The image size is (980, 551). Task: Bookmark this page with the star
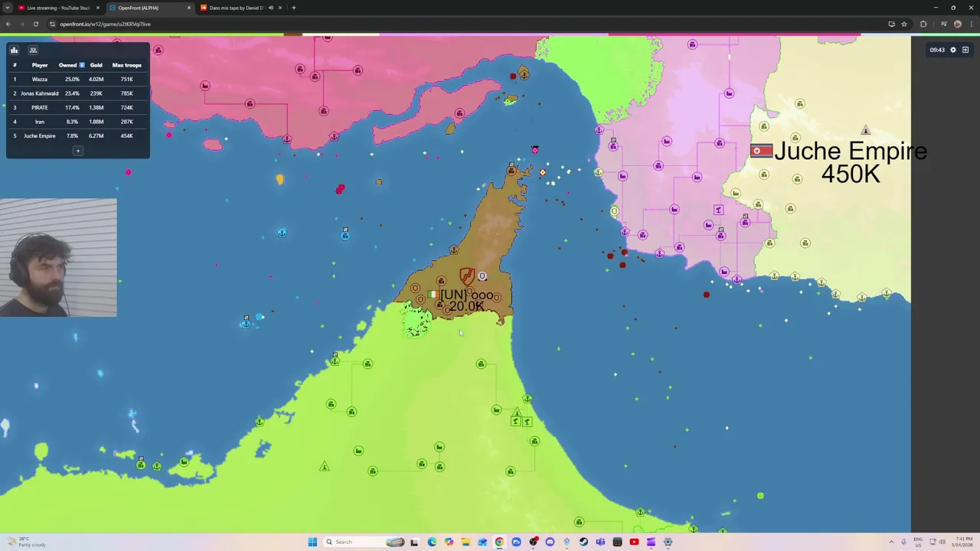point(904,24)
